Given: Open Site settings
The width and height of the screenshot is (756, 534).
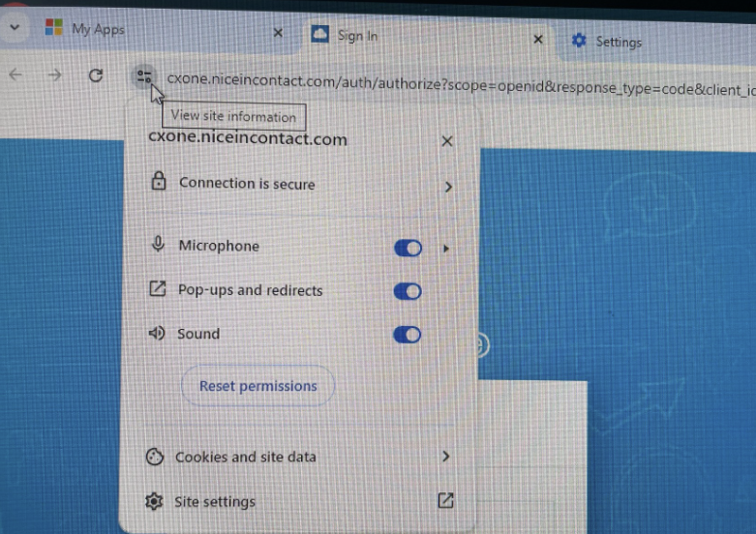Looking at the screenshot, I should [299, 501].
